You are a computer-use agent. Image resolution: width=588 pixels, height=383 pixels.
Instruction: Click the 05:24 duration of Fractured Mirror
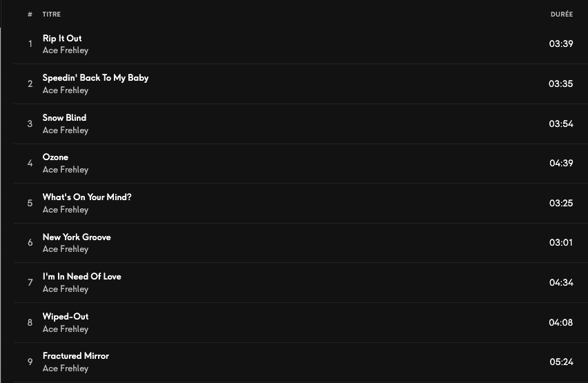561,362
